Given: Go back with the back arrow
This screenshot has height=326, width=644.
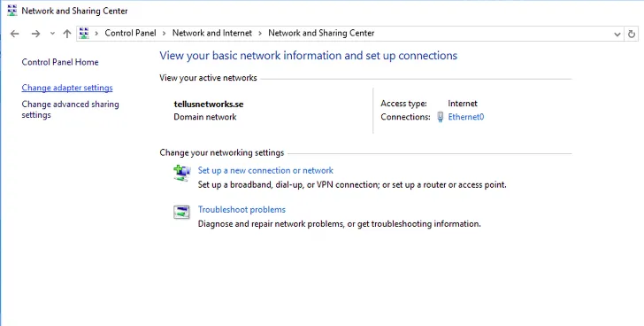Looking at the screenshot, I should point(15,34).
